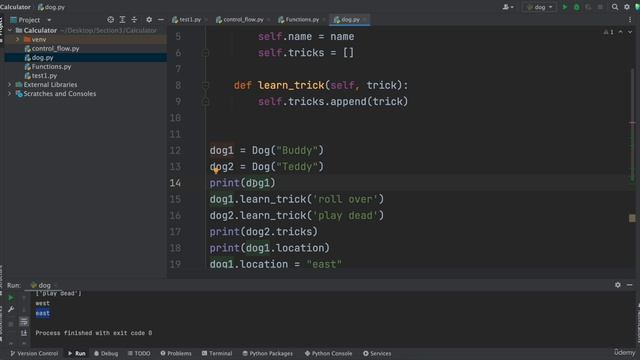Switch to the Functions.py editor tab
The image size is (640, 360).
299,20
